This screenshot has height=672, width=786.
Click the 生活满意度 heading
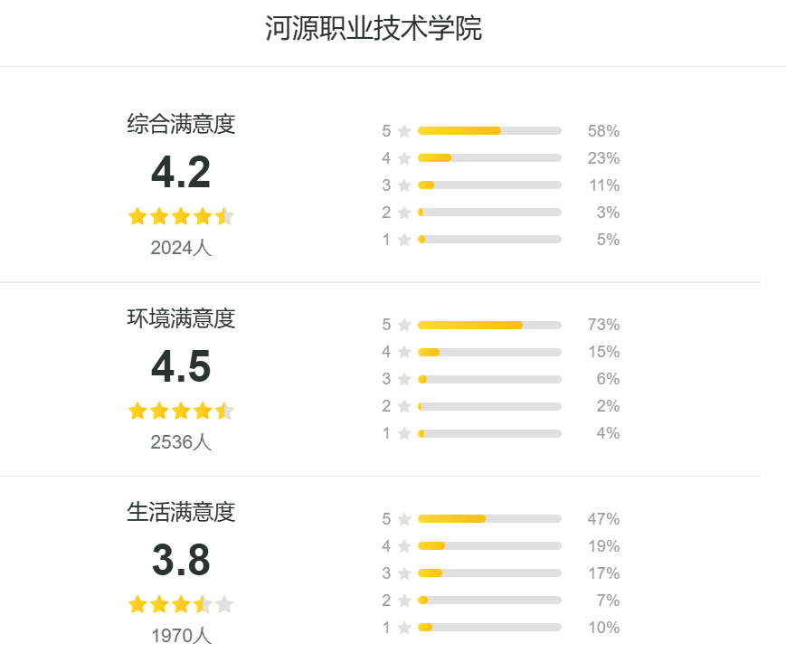[181, 512]
